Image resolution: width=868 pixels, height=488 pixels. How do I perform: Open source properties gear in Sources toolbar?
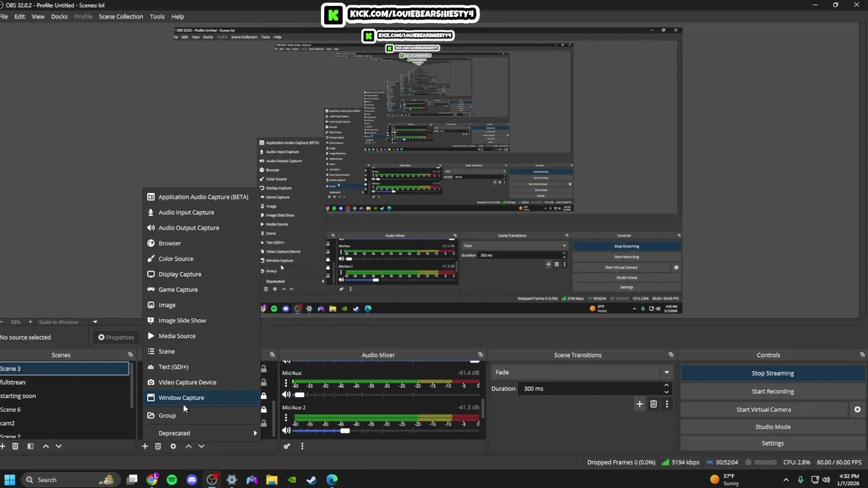[173, 446]
